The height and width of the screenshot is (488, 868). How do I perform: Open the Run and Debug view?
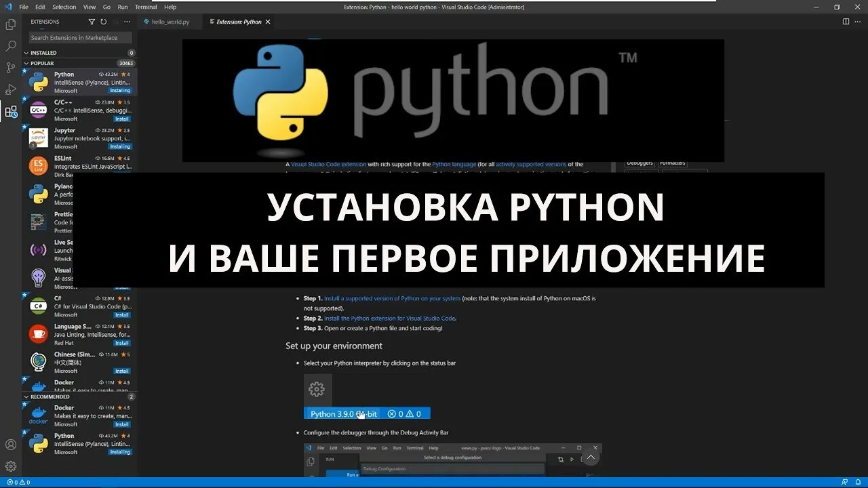[x=11, y=89]
